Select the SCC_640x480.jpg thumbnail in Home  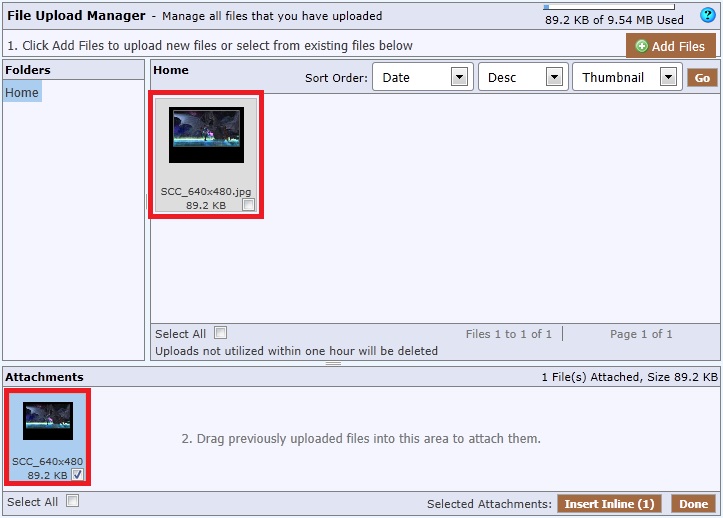tap(206, 135)
